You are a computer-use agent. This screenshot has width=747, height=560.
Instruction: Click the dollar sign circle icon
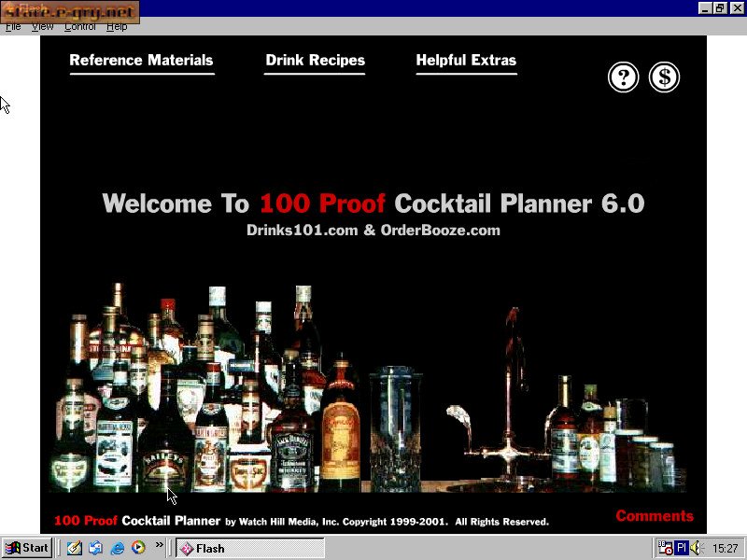coord(664,77)
